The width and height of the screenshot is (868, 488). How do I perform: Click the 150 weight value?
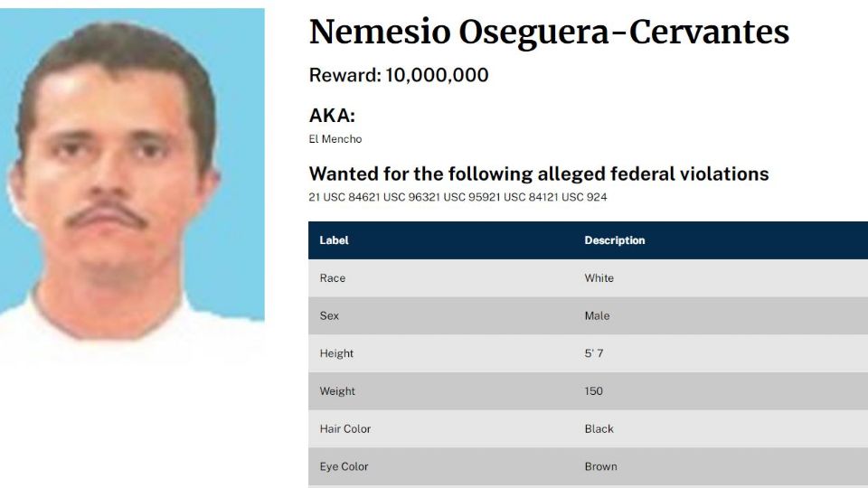tap(593, 391)
